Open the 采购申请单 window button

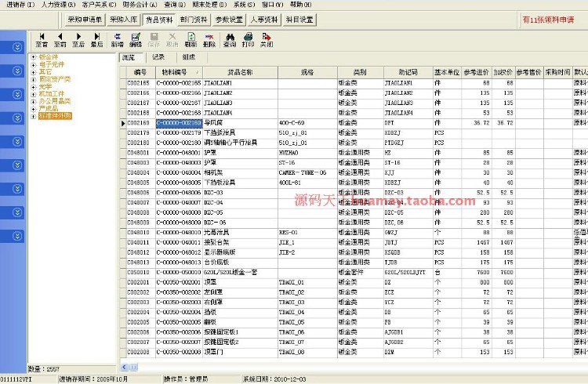[85, 20]
